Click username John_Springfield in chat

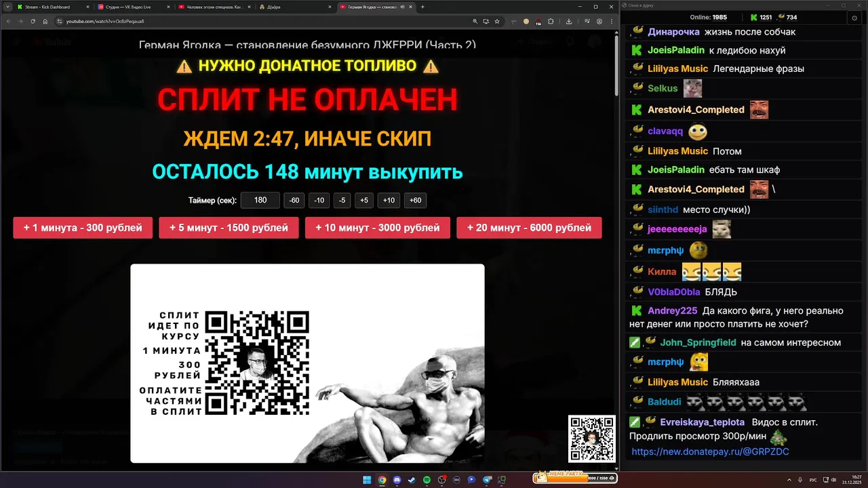[698, 343]
